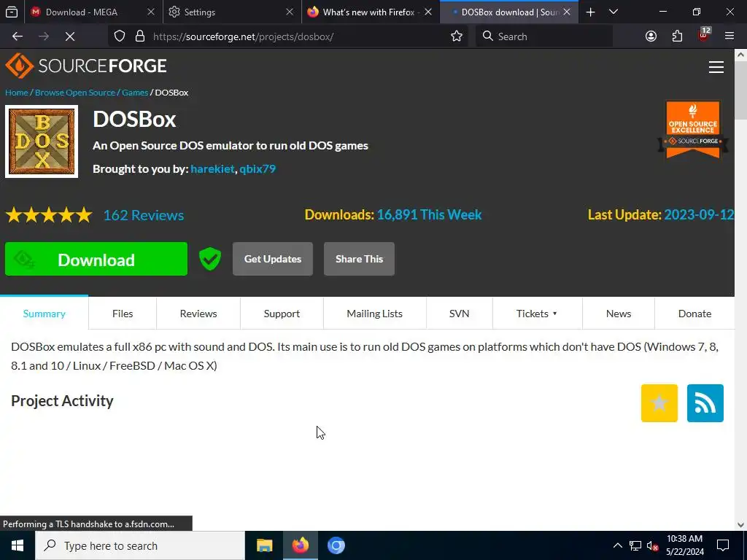This screenshot has width=747, height=560.
Task: Click the SourceForge logo
Action: [86, 66]
